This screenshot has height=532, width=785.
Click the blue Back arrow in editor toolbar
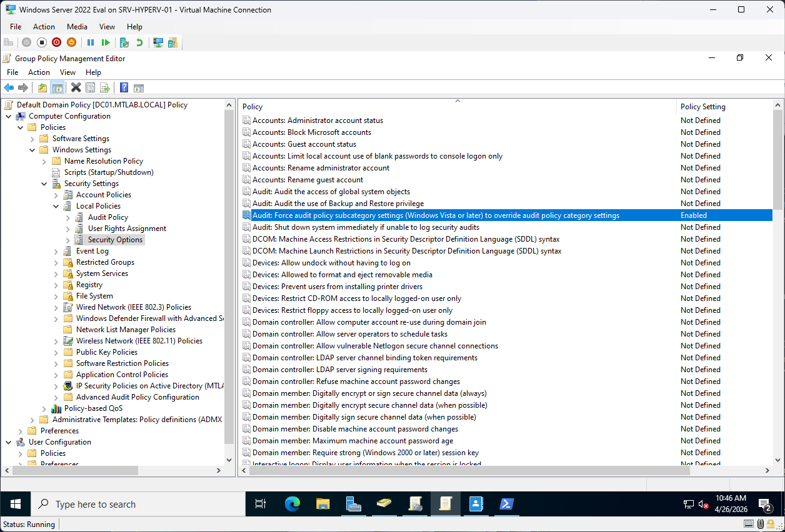pos(9,88)
